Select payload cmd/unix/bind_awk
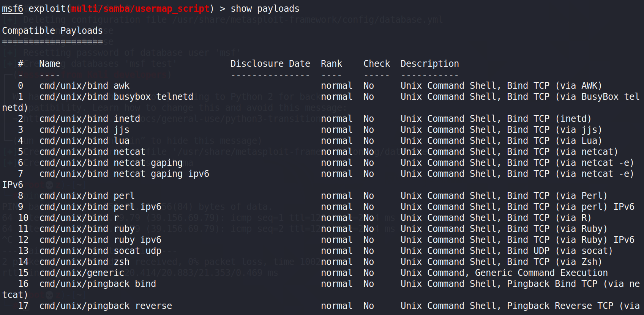This screenshot has width=644, height=315. click(x=84, y=86)
